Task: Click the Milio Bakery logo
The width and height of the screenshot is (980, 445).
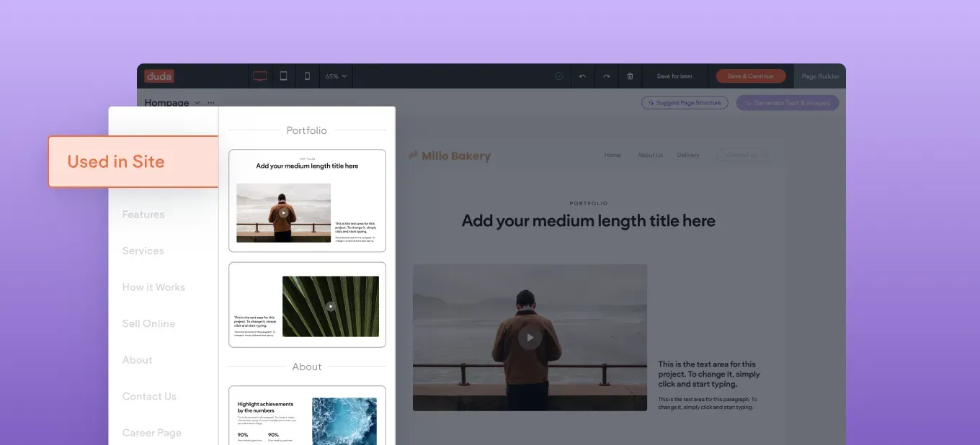Action: [x=450, y=156]
